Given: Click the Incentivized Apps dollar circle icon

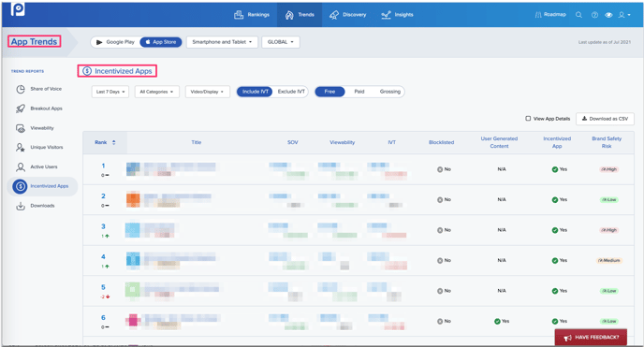Looking at the screenshot, I should [x=20, y=186].
